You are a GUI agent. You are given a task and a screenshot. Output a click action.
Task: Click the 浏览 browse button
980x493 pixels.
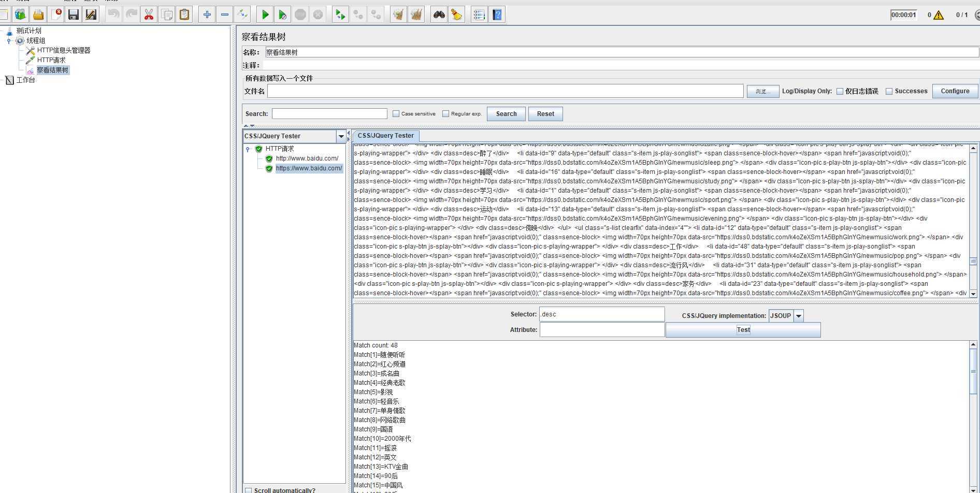pos(763,92)
